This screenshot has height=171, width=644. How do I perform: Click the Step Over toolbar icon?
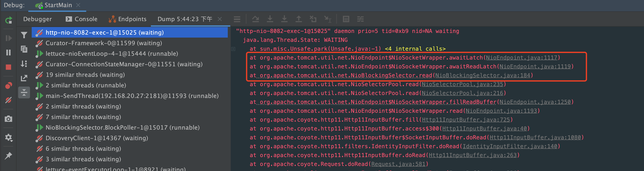pyautogui.click(x=255, y=19)
